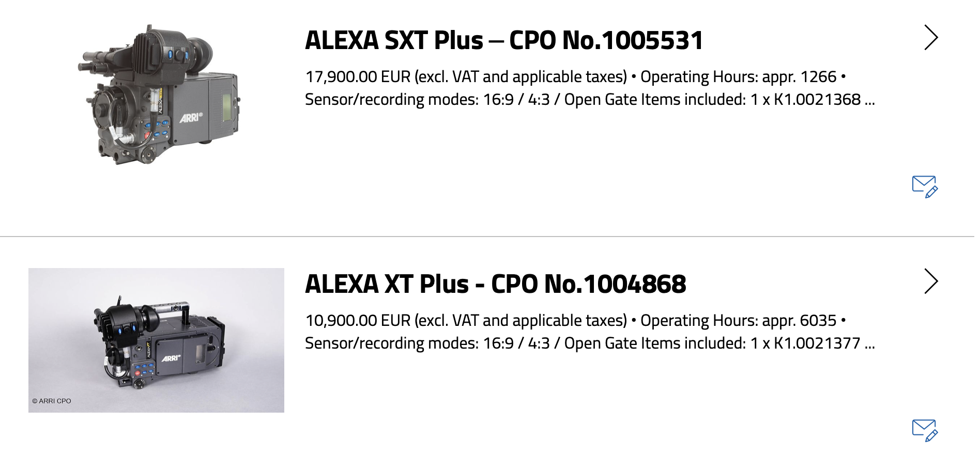This screenshot has height=471, width=980.
Task: Click the © ARRI CPO copyright label
Action: click(52, 401)
